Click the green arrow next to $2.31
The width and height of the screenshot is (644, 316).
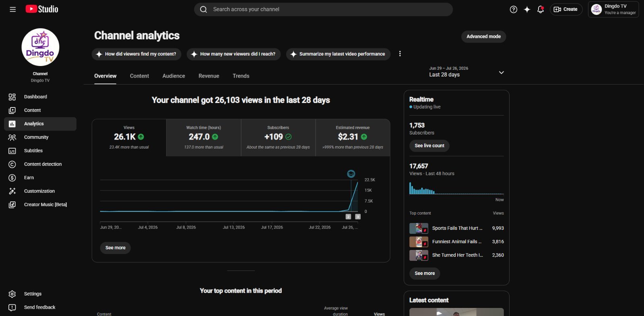point(364,137)
